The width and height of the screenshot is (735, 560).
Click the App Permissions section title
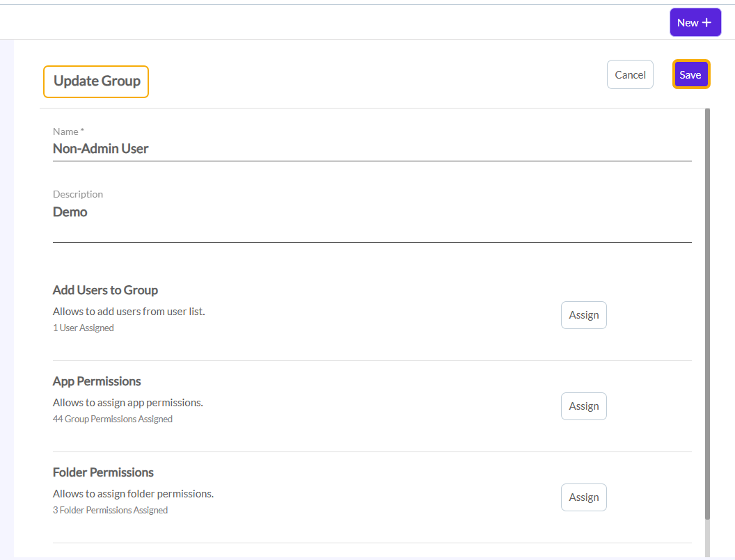pos(97,381)
